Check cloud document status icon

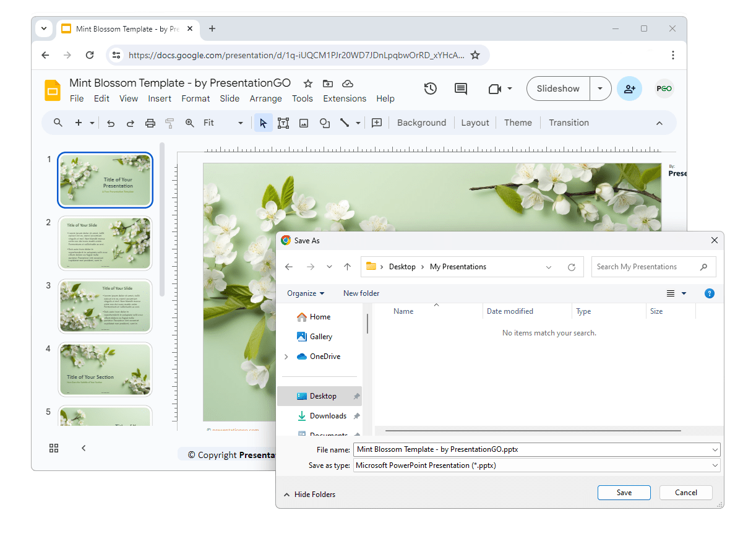[348, 84]
